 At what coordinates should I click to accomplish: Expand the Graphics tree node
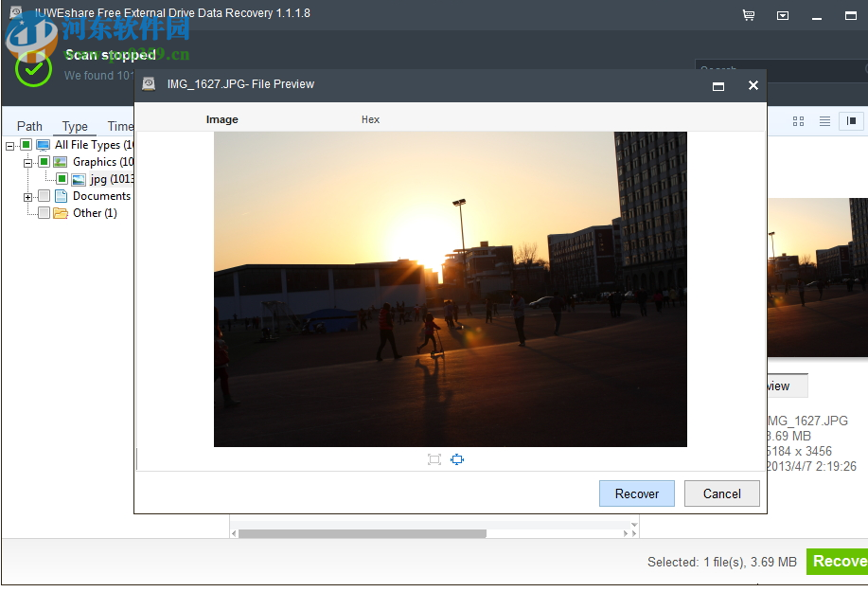point(27,162)
